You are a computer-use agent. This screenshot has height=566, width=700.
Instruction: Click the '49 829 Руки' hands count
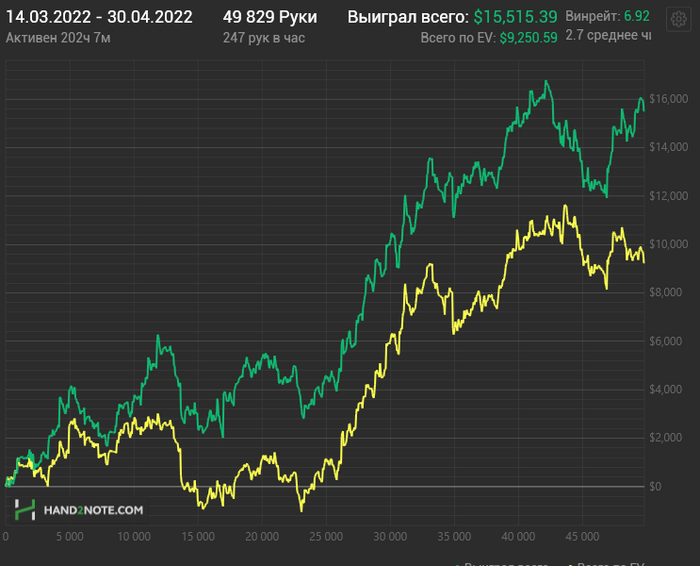pos(270,17)
